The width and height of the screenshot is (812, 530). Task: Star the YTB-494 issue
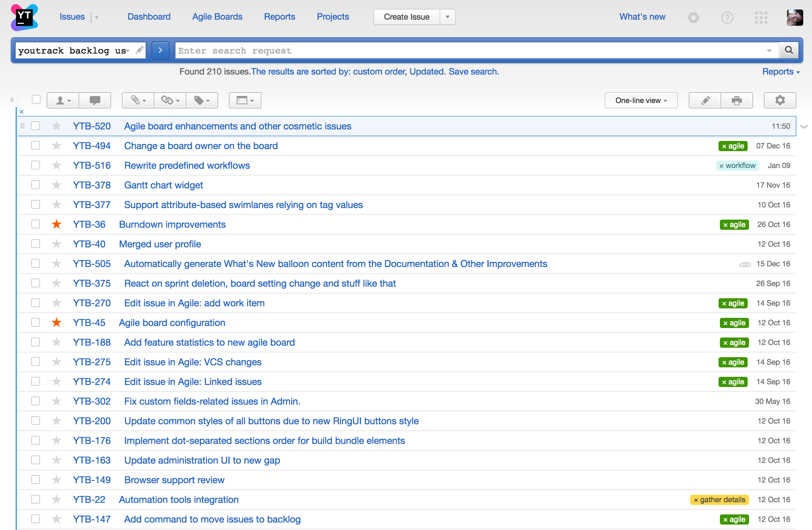click(57, 146)
